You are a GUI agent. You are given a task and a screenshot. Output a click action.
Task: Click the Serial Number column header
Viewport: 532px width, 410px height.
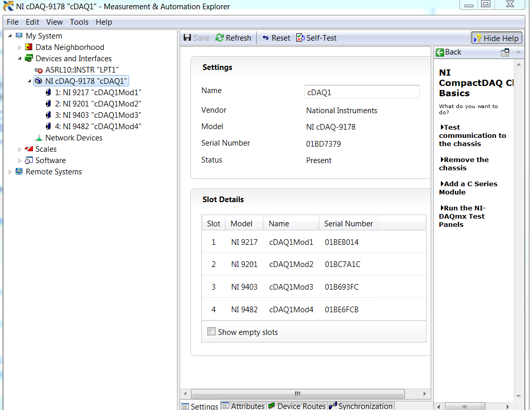(x=348, y=223)
